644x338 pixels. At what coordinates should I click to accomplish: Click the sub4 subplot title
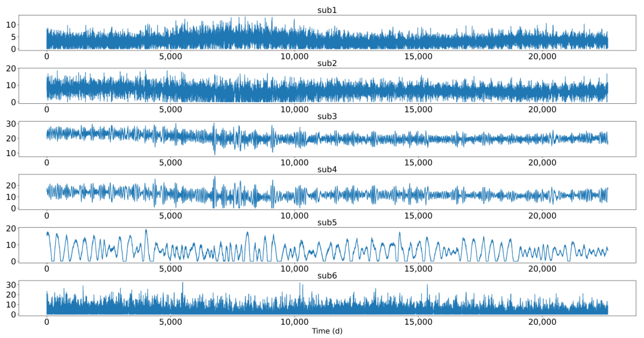click(x=327, y=169)
